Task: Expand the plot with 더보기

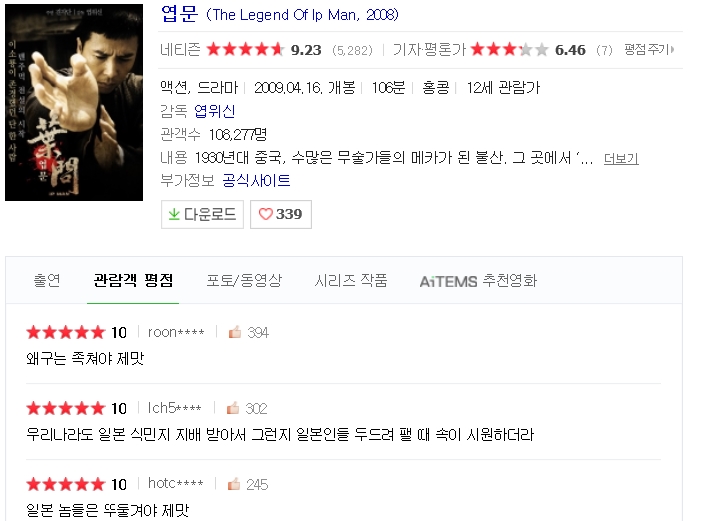Action: [621, 158]
